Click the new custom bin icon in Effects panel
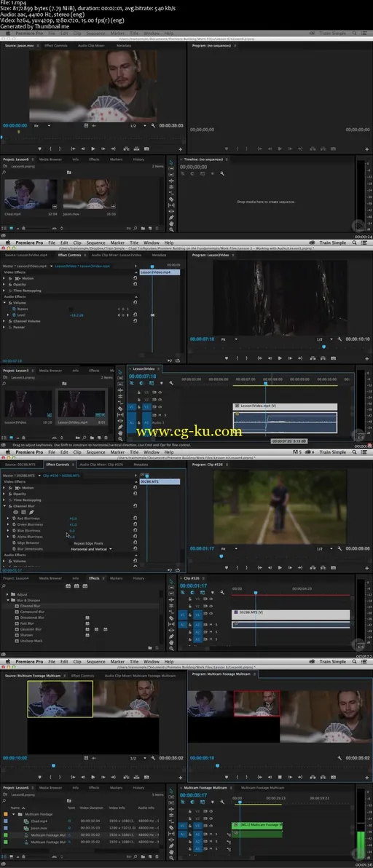The height and width of the screenshot is (868, 373). [x=151, y=647]
